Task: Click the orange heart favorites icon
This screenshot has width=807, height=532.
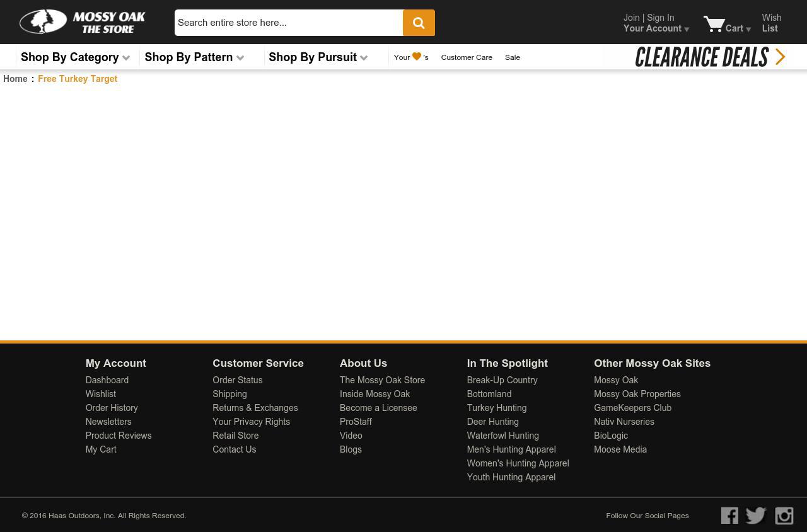Action: pos(417,57)
